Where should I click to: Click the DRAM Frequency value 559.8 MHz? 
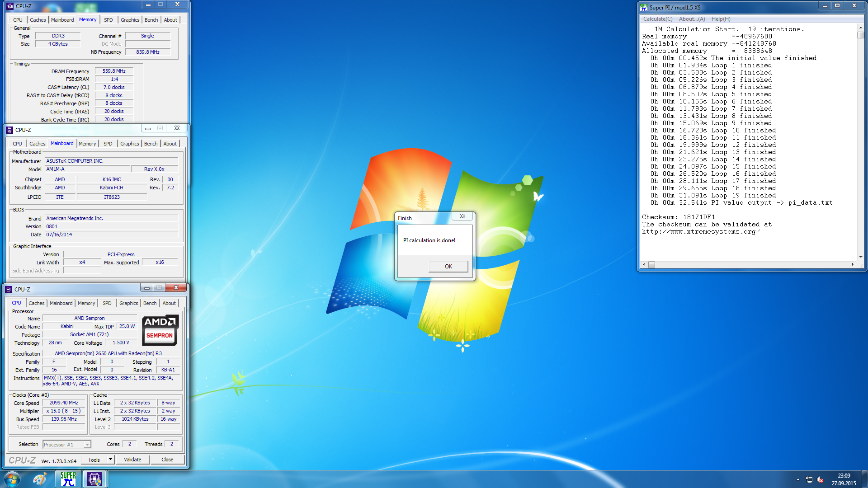pos(114,71)
